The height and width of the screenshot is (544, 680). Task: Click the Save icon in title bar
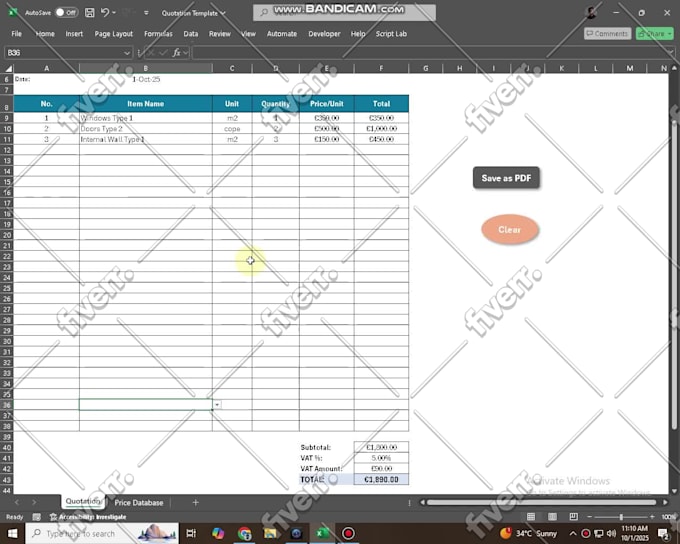[x=89, y=13]
